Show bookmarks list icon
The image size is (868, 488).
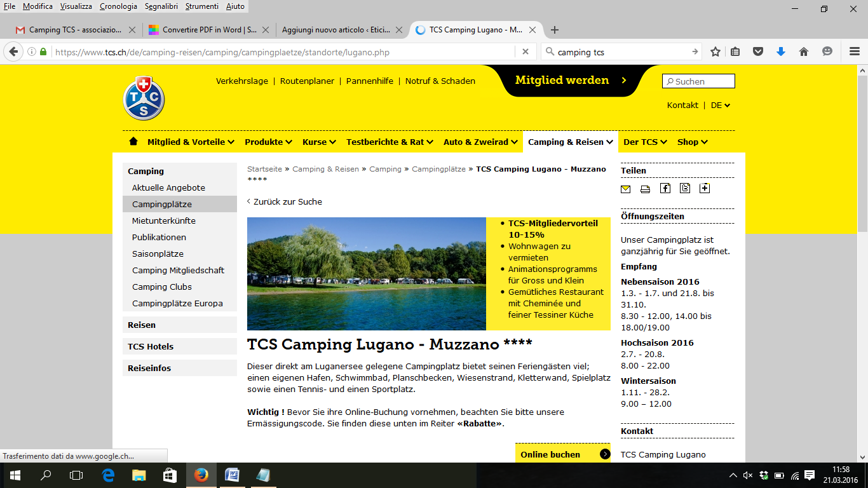coord(735,52)
